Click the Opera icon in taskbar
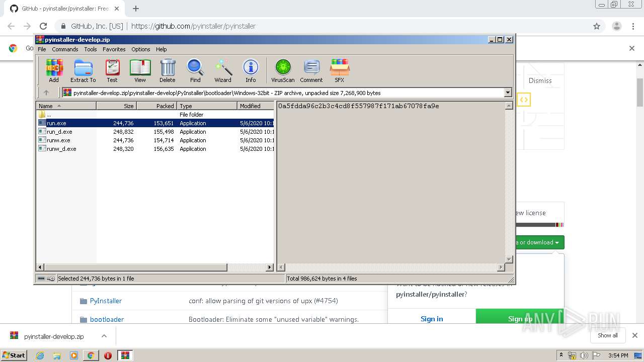 click(x=108, y=355)
